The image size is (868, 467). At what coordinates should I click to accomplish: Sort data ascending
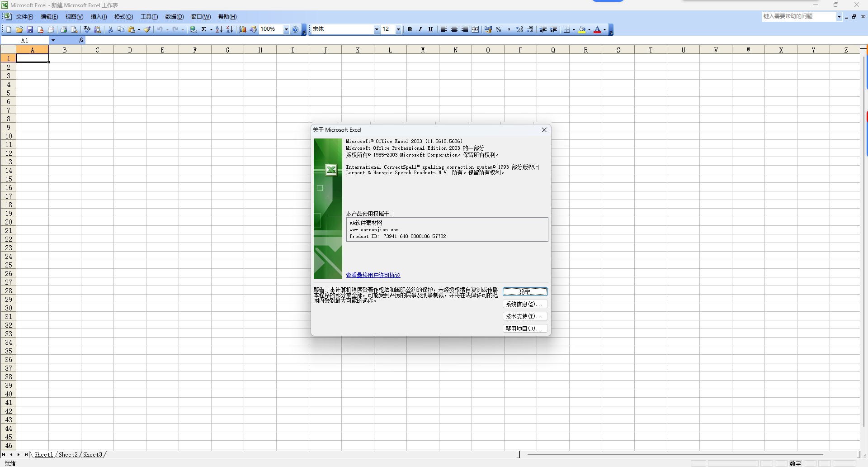point(218,29)
